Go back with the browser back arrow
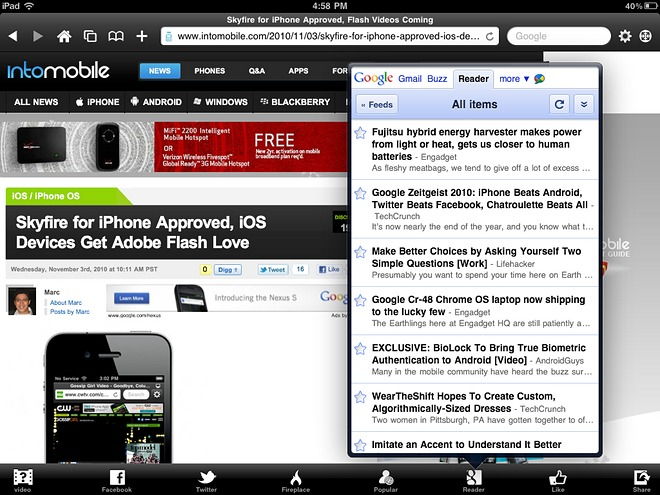 [x=13, y=36]
